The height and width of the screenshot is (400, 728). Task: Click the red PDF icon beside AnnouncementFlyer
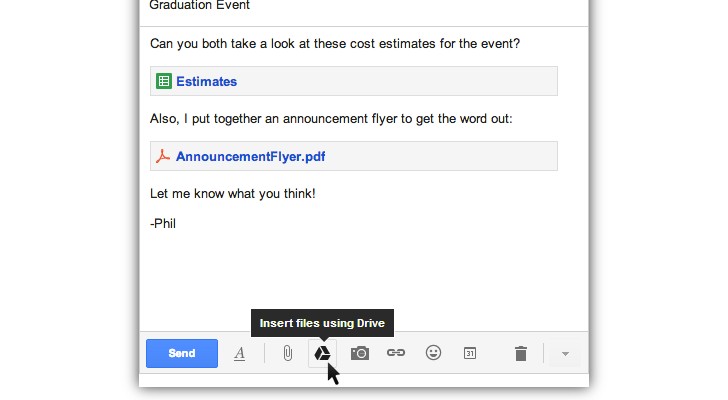tap(163, 156)
